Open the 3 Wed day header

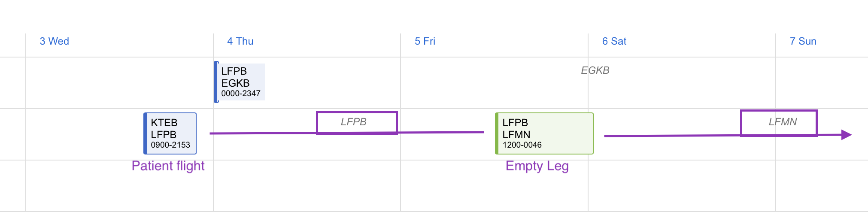(54, 41)
